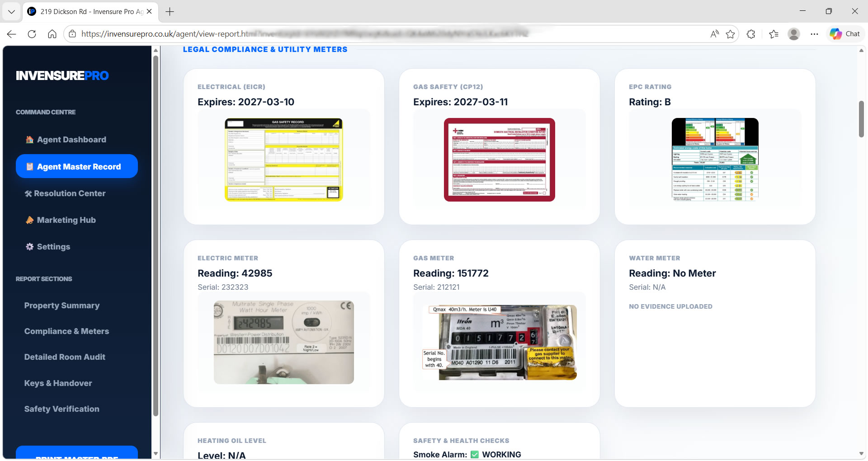The image size is (868, 461).
Task: Jump to Safety Verification section
Action: coord(61,409)
